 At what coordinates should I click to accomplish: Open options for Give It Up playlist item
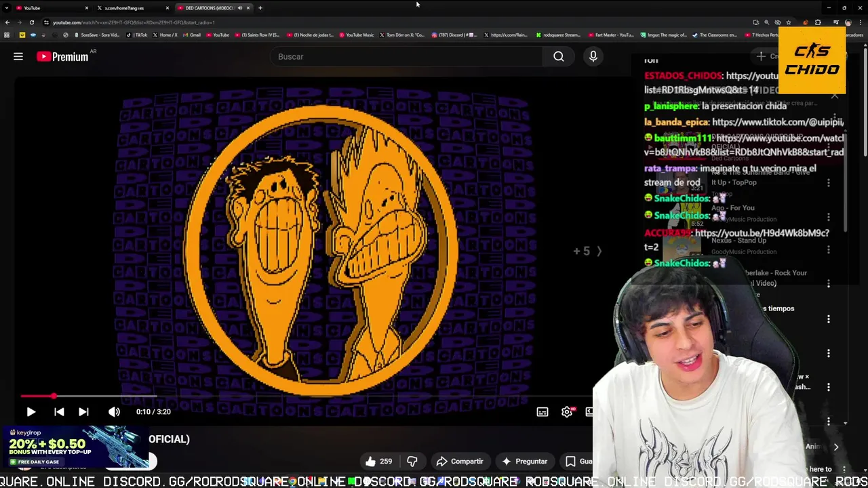point(829,183)
